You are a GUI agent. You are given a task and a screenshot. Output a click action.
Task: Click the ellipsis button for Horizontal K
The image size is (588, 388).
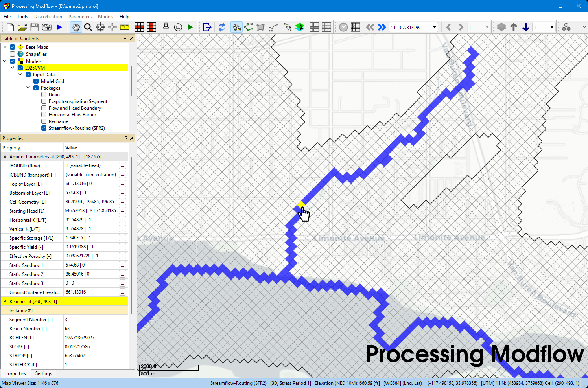click(x=123, y=220)
